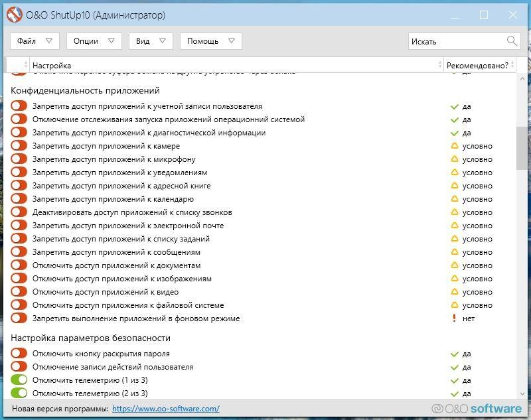Click the scrollbar down arrow

522,393
